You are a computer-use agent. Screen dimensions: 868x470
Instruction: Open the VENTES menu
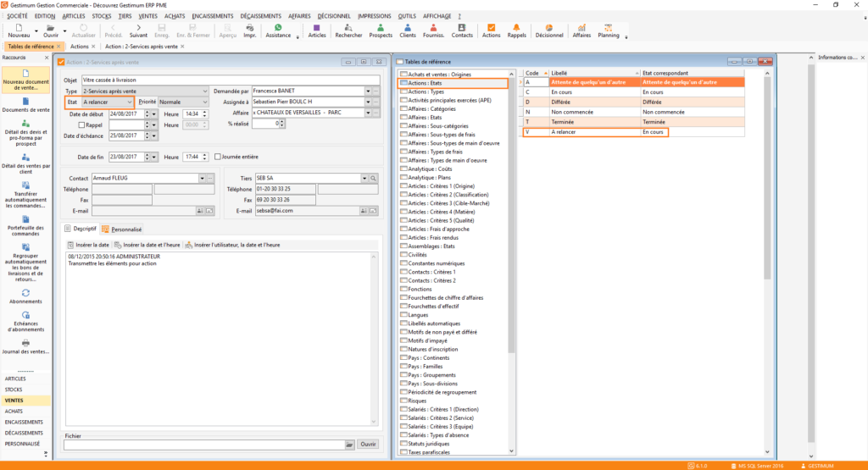click(147, 16)
